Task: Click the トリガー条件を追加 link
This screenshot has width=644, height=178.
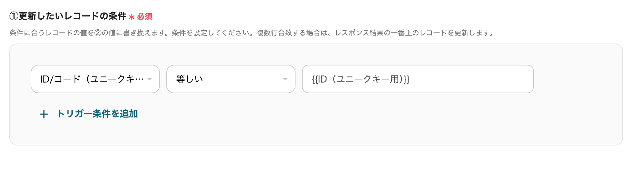Action: click(97, 114)
